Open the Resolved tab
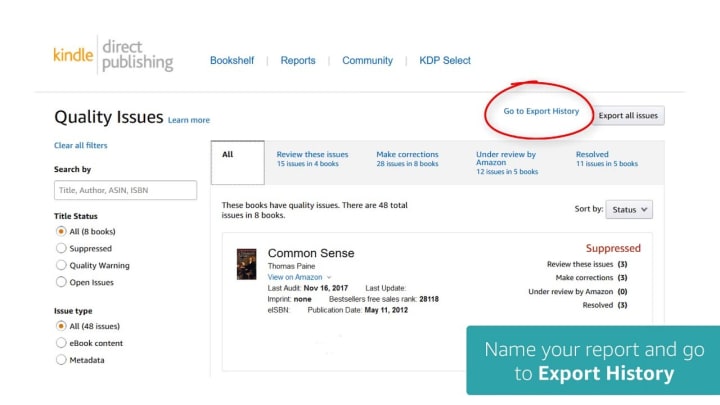 click(607, 158)
